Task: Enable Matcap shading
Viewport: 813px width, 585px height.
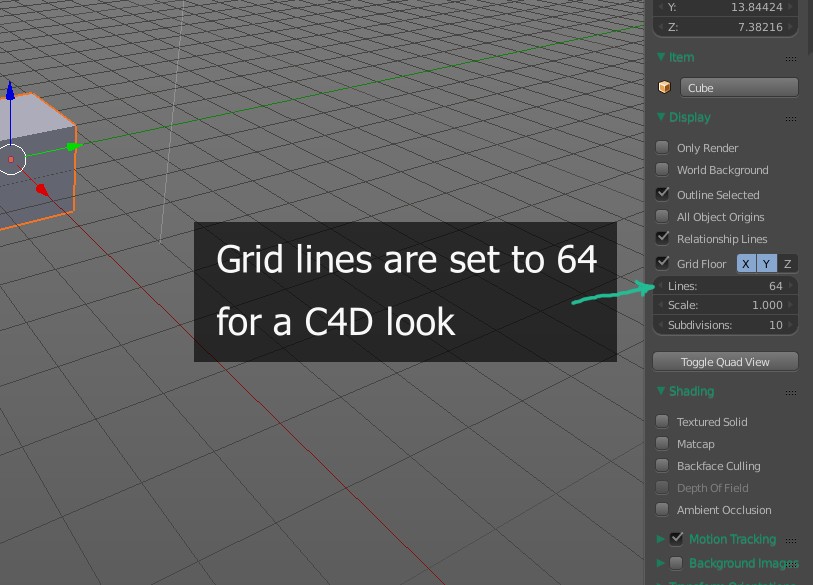Action: [x=662, y=443]
